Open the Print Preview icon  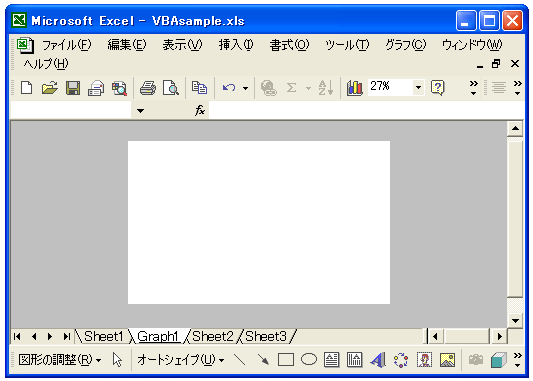click(x=171, y=88)
